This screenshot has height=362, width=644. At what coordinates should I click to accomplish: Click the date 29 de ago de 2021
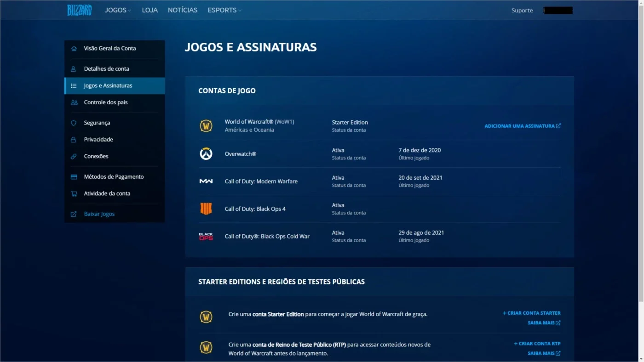pyautogui.click(x=421, y=233)
